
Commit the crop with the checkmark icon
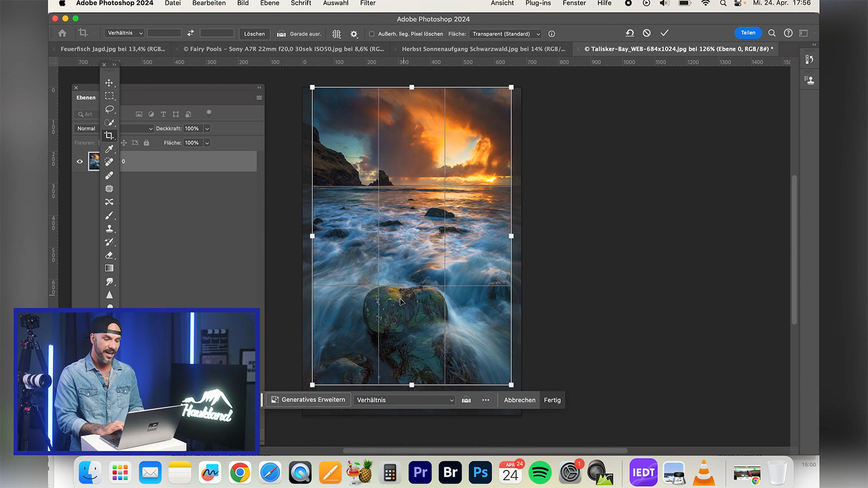point(665,33)
